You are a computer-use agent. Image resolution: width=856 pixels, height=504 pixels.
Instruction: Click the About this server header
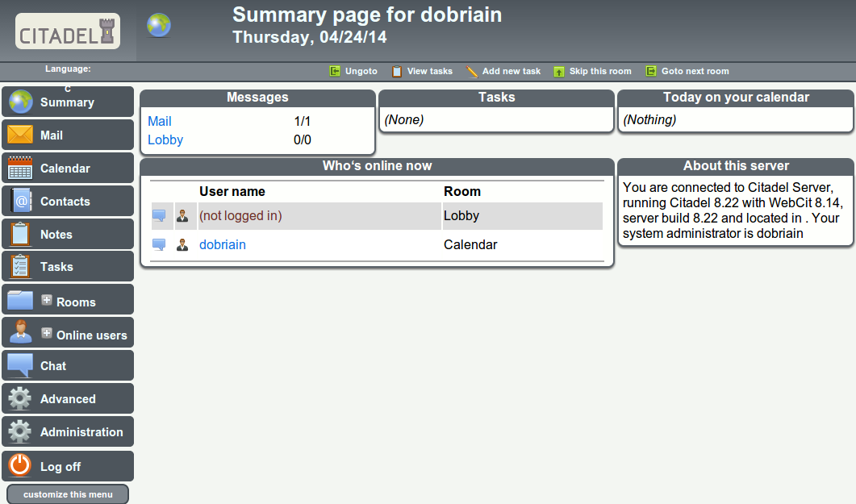click(736, 166)
